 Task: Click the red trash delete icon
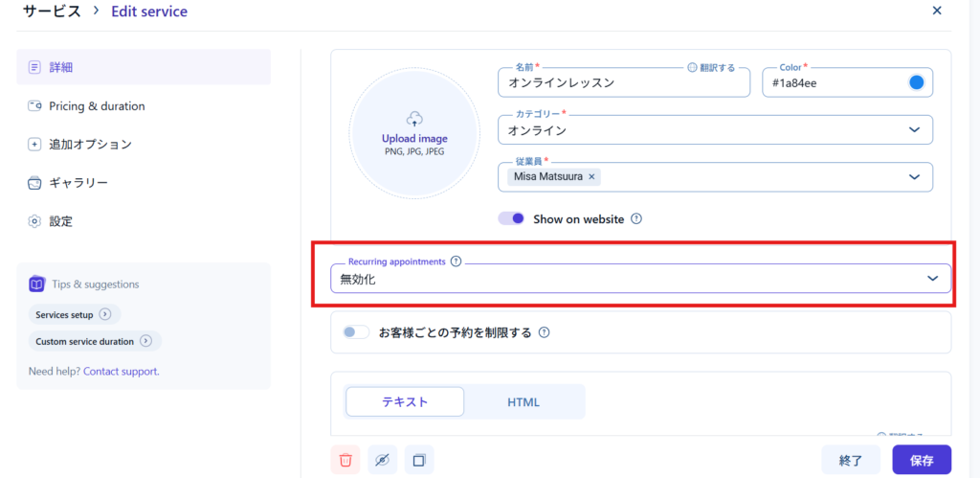[345, 460]
